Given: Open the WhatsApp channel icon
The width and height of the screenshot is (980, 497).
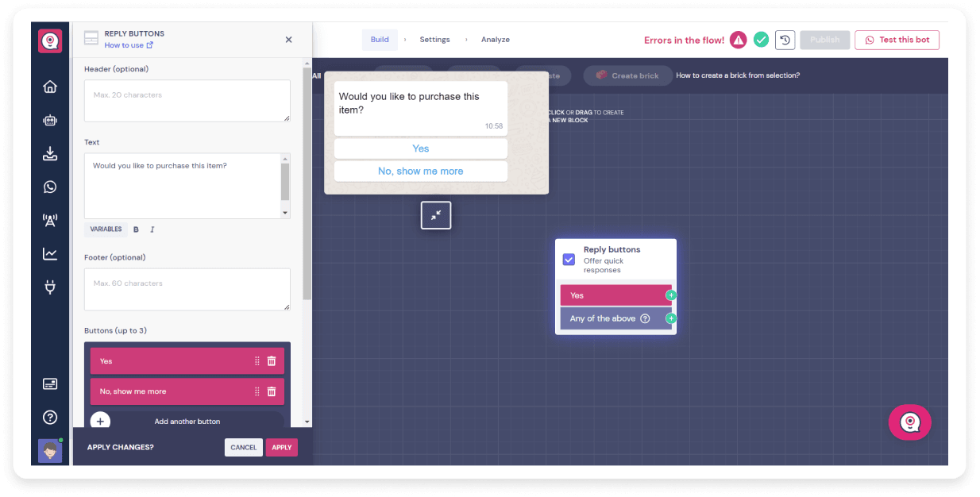Looking at the screenshot, I should [x=50, y=187].
